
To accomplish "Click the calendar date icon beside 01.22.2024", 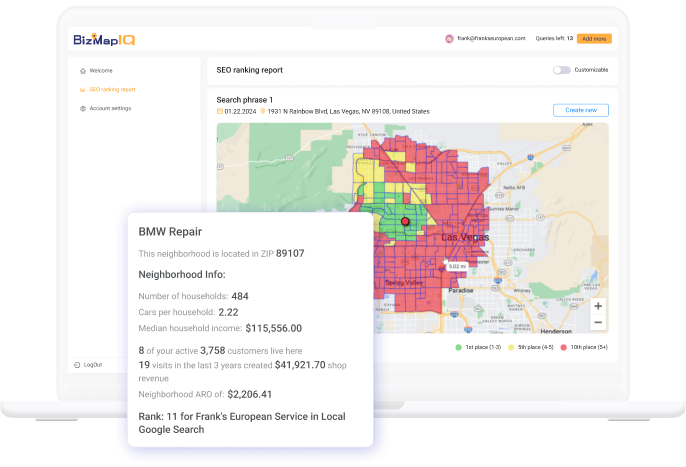I will pyautogui.click(x=220, y=111).
